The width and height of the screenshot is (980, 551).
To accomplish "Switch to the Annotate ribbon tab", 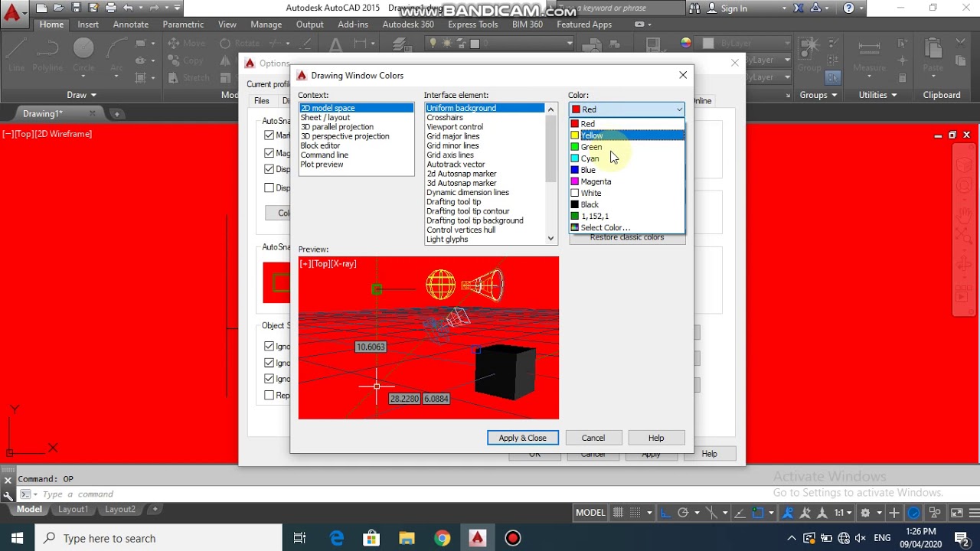I will tap(131, 24).
